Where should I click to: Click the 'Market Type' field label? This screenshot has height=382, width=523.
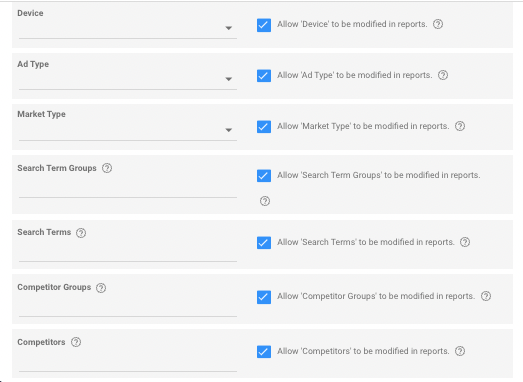41,114
